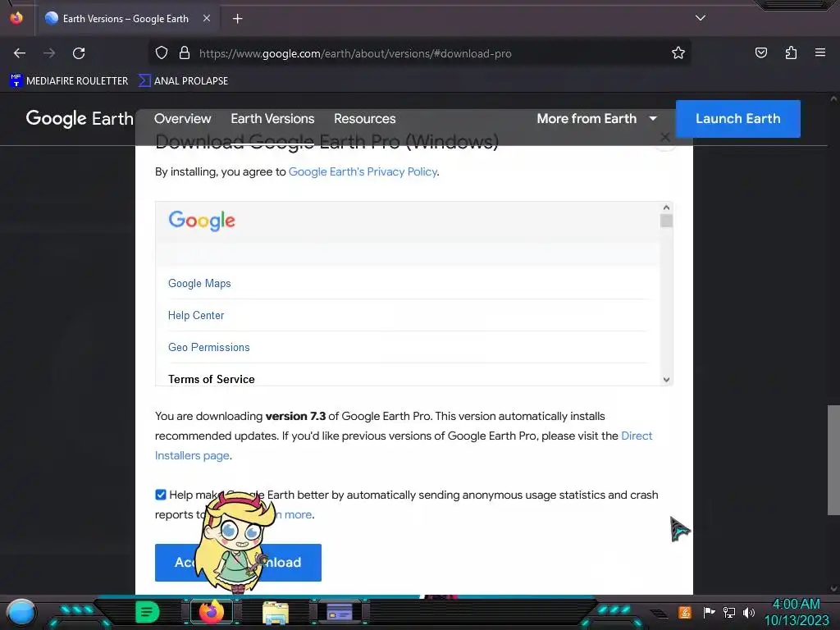Open the Extensions puzzle icon
The image size is (840, 630).
(x=791, y=53)
